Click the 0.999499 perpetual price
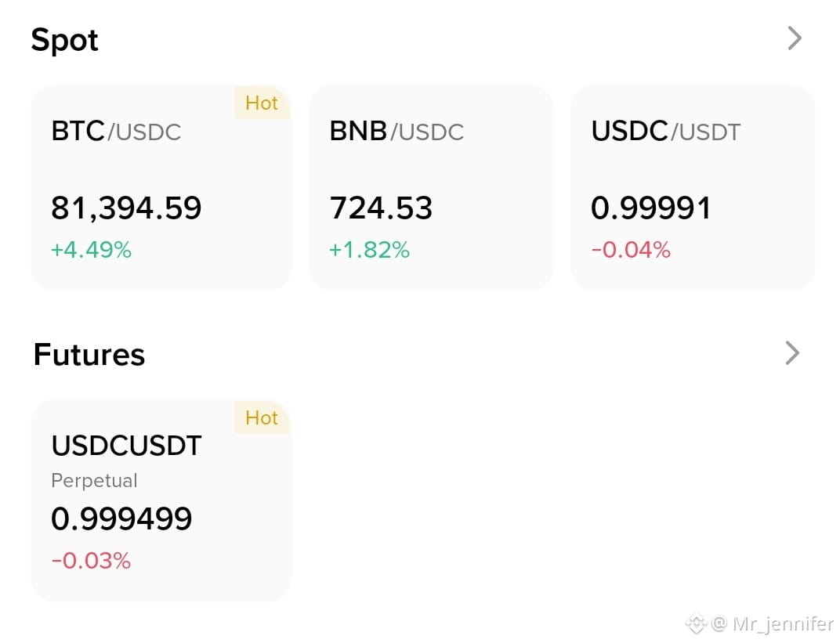The width and height of the screenshot is (840, 643). point(121,518)
